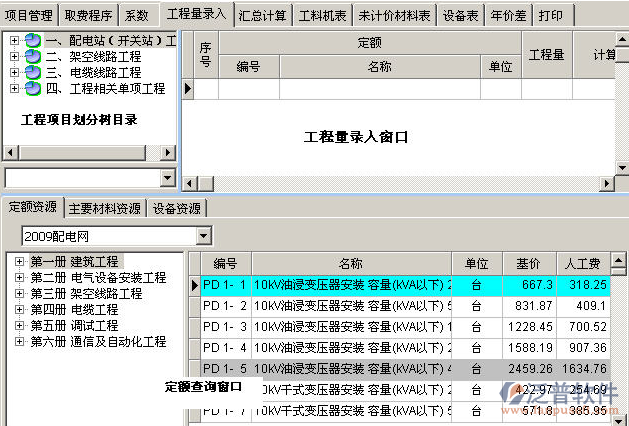629x426 pixels.
Task: Open the 2009配电网 dropdown list
Action: coord(205,236)
